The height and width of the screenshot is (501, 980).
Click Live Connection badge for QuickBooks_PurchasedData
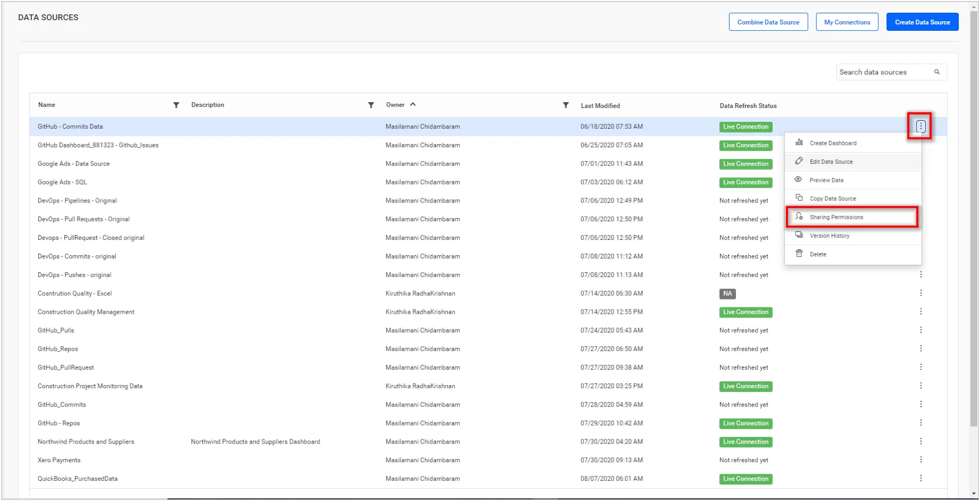(746, 479)
